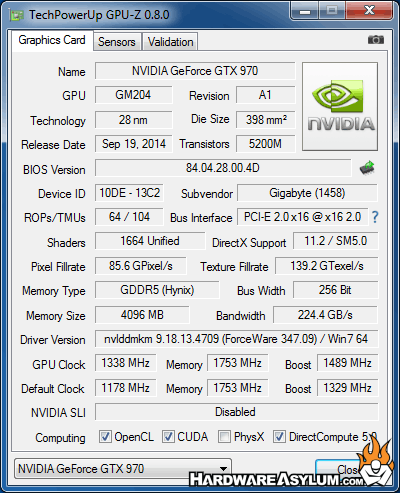Select the Graphics Card tab
This screenshot has height=493, width=400.
[x=52, y=40]
